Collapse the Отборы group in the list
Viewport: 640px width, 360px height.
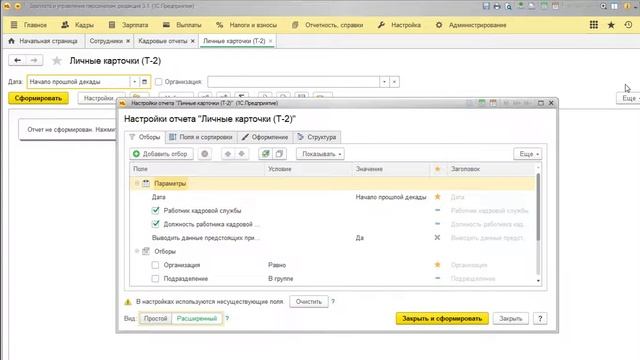(x=137, y=251)
